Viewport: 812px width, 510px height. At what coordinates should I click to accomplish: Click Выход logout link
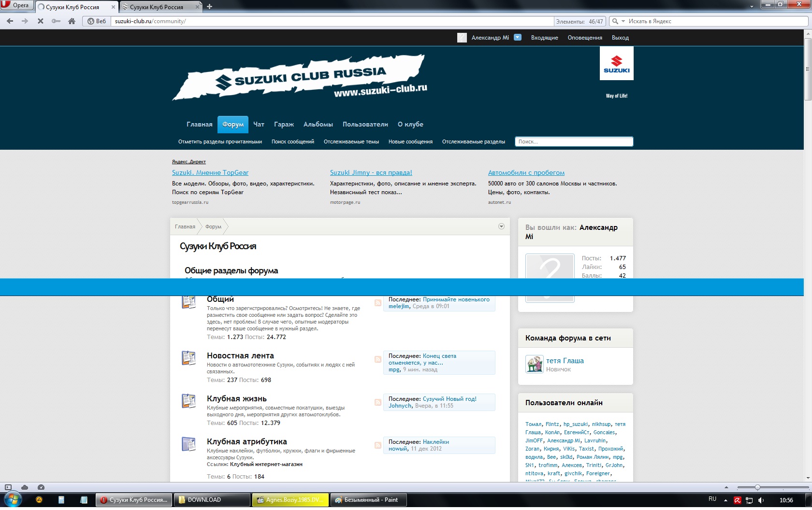(x=620, y=38)
